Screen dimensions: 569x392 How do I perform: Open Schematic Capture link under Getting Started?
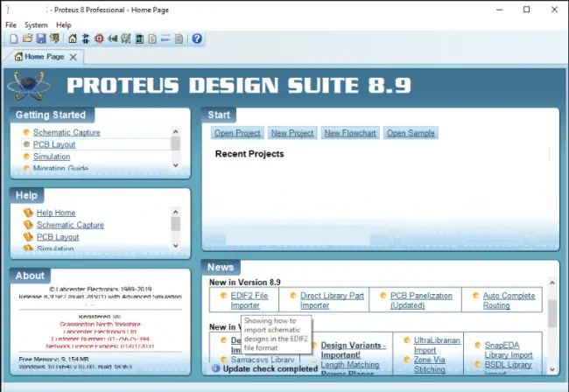(x=67, y=132)
